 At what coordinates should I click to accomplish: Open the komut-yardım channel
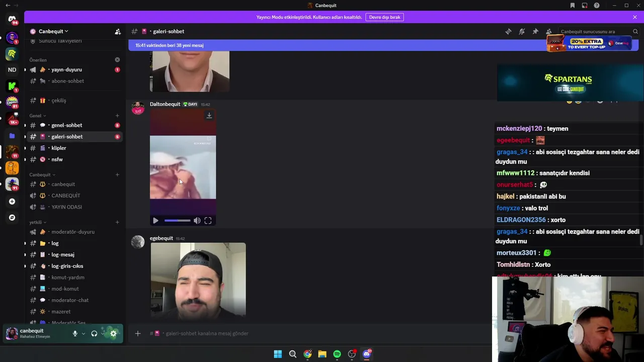(x=74, y=278)
